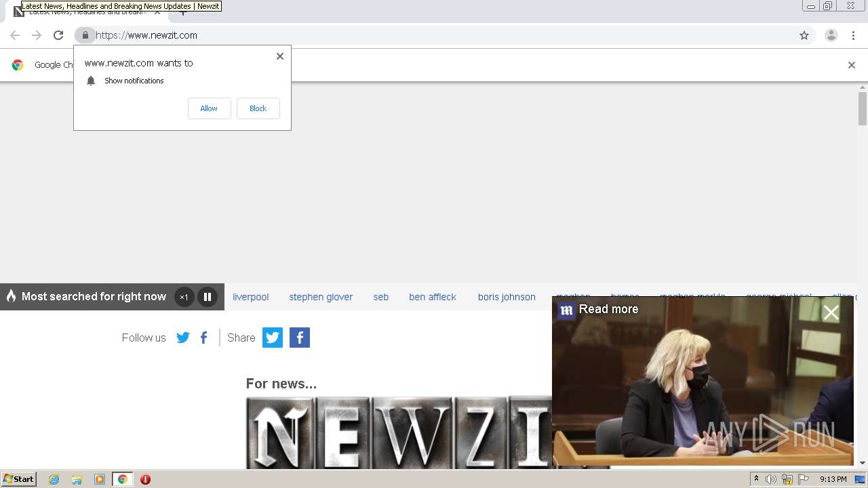Follow Newzit on Twitter icon
The height and width of the screenshot is (488, 868).
pyautogui.click(x=183, y=338)
